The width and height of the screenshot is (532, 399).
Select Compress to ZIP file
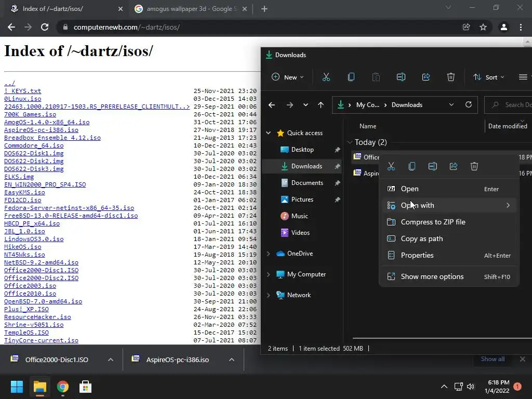pyautogui.click(x=449, y=222)
